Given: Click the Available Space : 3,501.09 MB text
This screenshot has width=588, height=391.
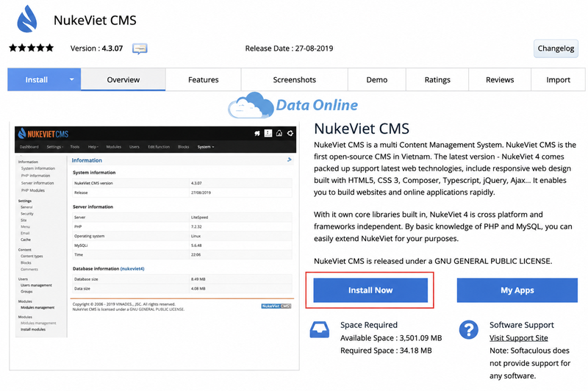Looking at the screenshot, I should point(391,338).
